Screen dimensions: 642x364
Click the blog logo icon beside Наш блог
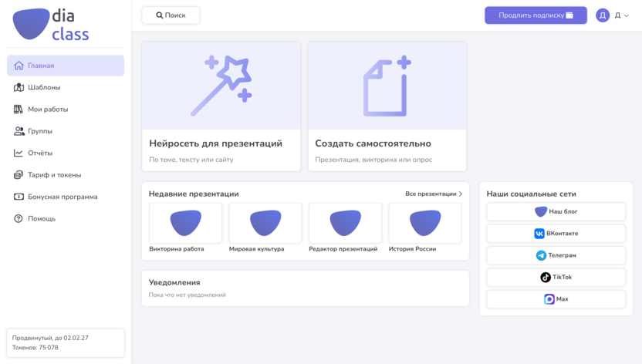coord(541,211)
